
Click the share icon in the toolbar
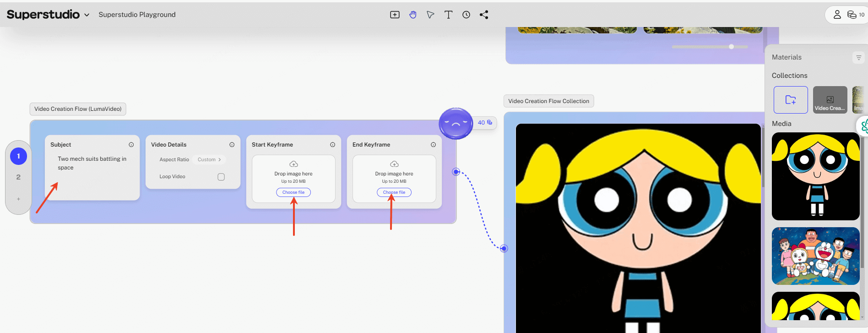point(484,15)
